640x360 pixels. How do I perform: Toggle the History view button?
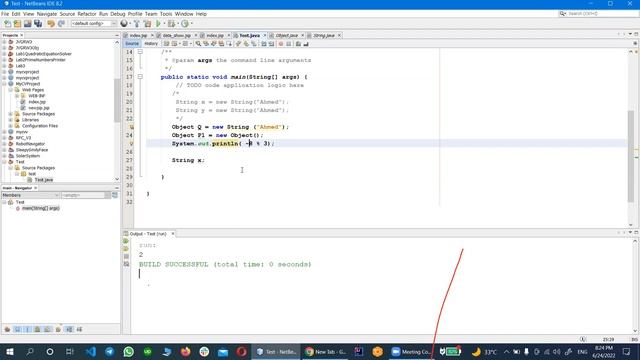pos(151,44)
